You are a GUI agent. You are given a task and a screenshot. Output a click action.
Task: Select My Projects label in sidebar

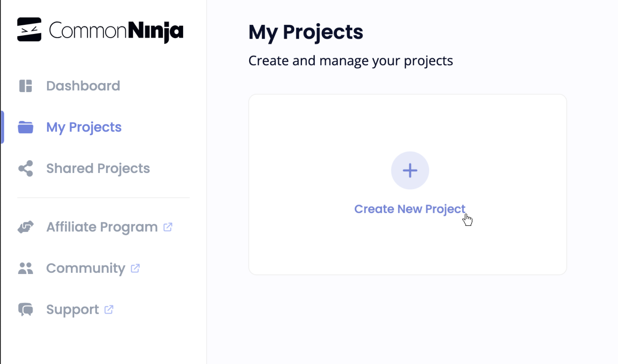tap(84, 127)
